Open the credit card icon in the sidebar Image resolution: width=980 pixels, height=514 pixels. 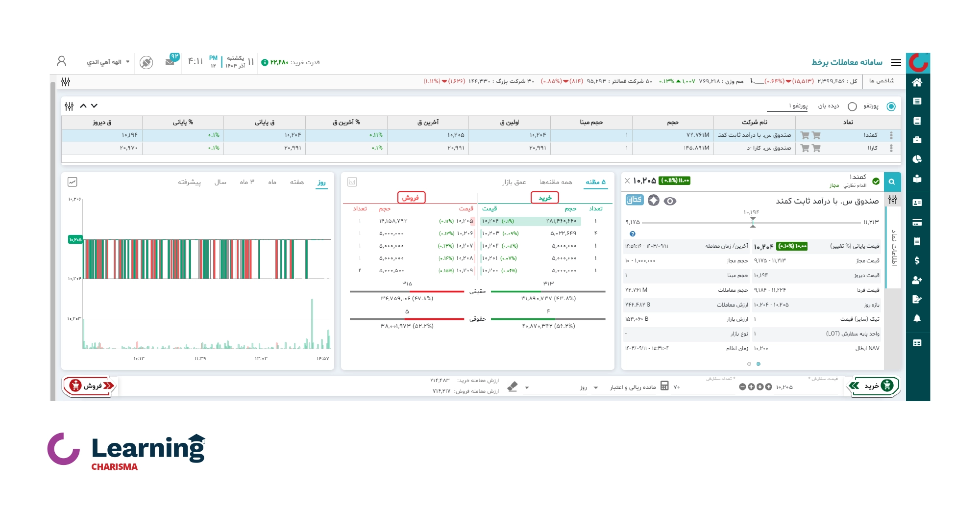[x=917, y=222]
